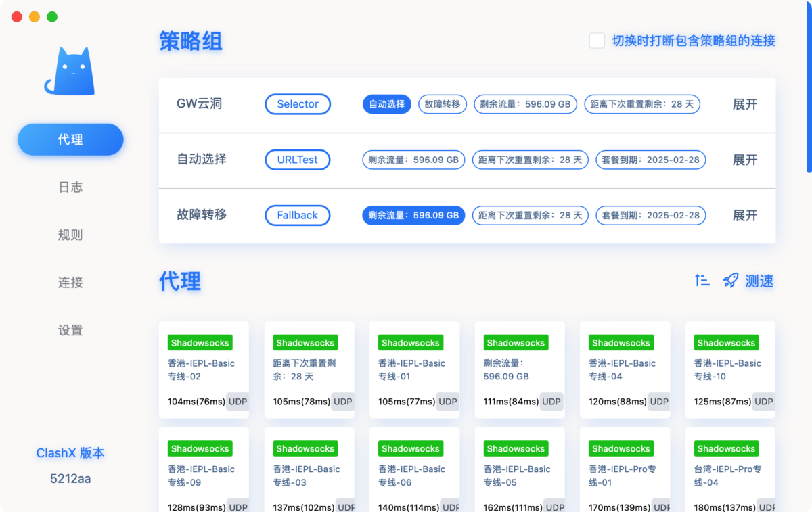Open the 设置 sidebar tab
Image resolution: width=812 pixels, height=512 pixels.
pos(70,330)
